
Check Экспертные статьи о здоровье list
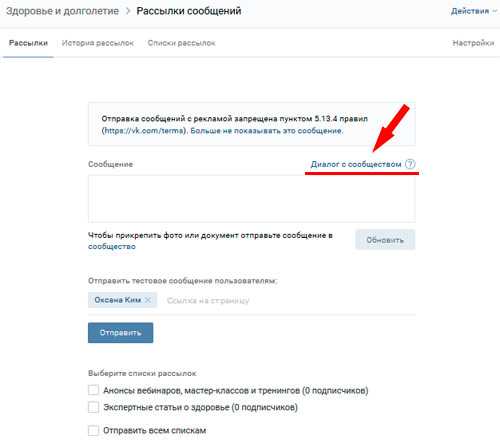[93, 407]
